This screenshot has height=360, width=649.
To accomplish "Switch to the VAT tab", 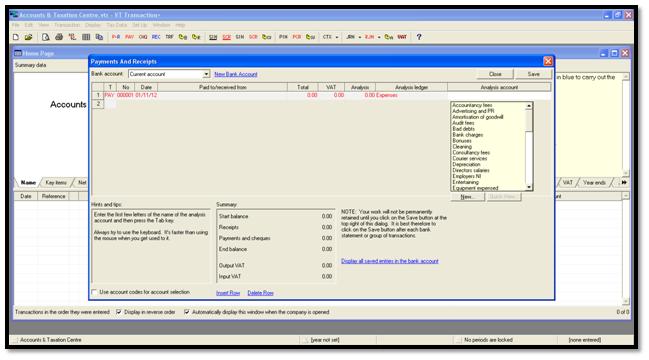I will coord(567,182).
